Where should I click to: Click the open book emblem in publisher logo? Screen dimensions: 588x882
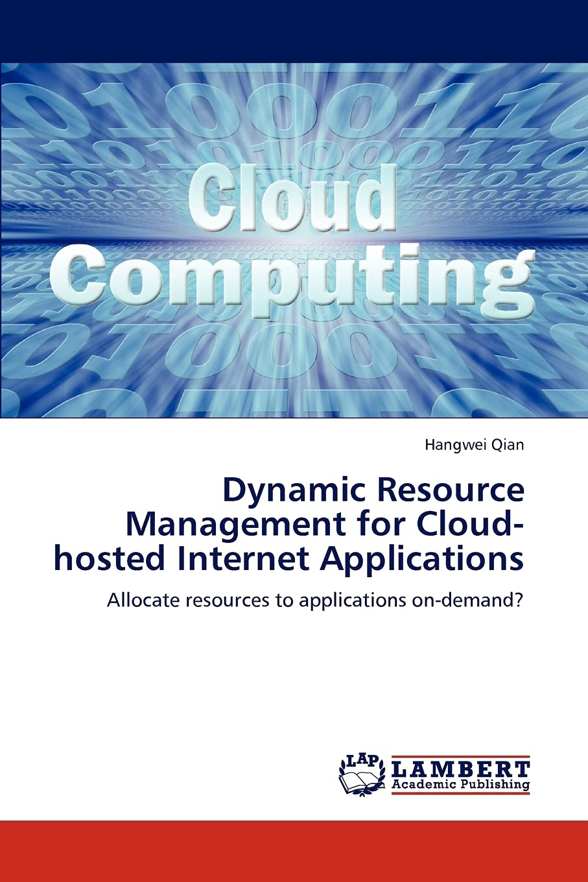[x=361, y=778]
